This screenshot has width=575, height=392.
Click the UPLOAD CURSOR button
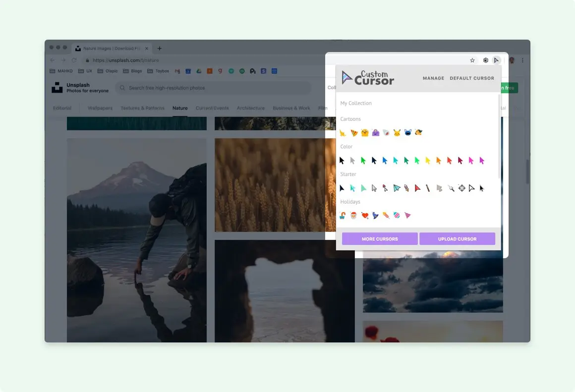click(457, 238)
